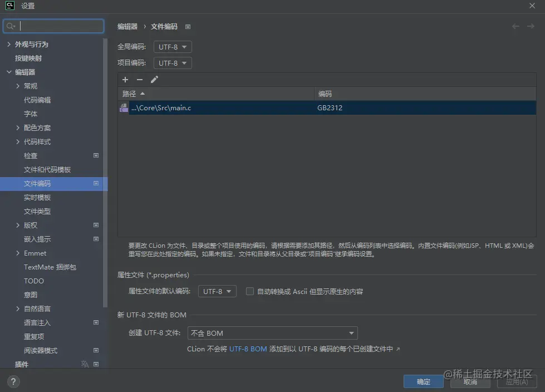Expand the 版权 tree node
The image size is (545, 392).
click(18, 225)
